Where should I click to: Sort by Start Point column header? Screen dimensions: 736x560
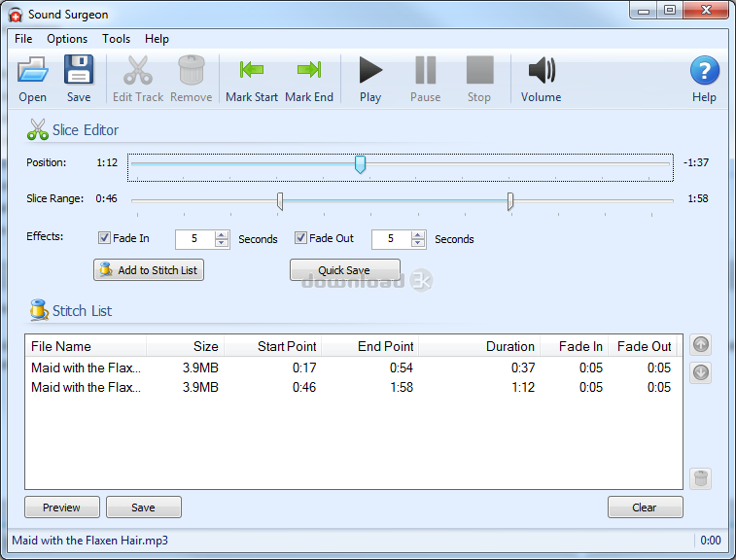click(x=272, y=346)
